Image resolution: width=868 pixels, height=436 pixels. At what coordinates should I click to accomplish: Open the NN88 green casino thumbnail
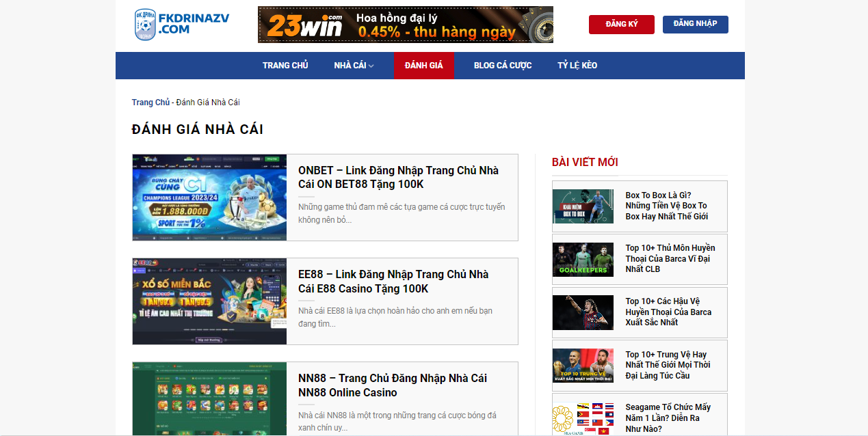point(209,399)
